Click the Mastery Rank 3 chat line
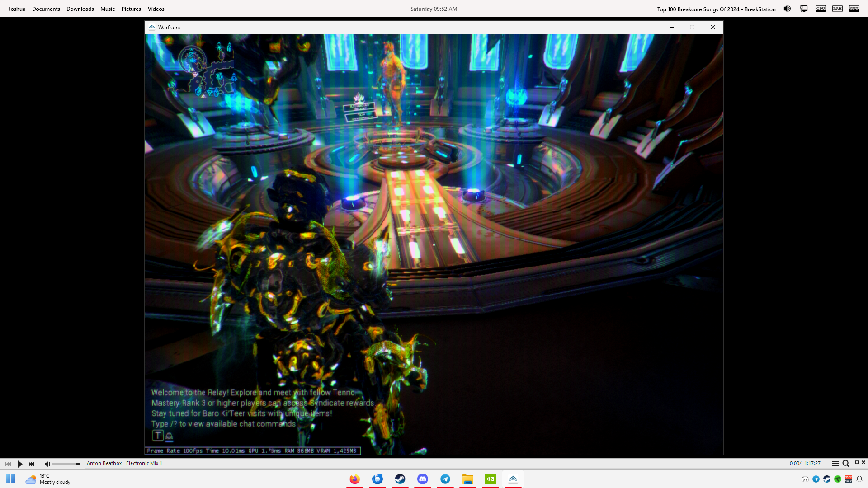This screenshot has height=488, width=868. pos(263,403)
